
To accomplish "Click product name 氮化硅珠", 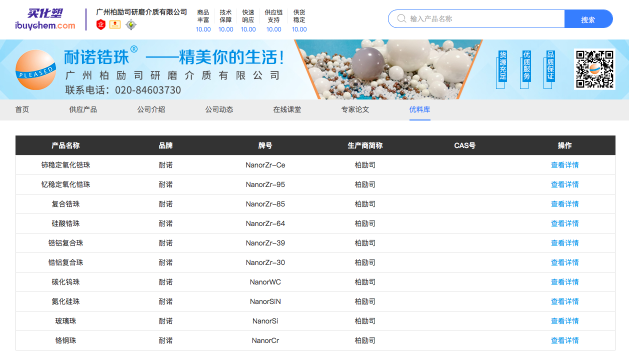I will tap(65, 301).
